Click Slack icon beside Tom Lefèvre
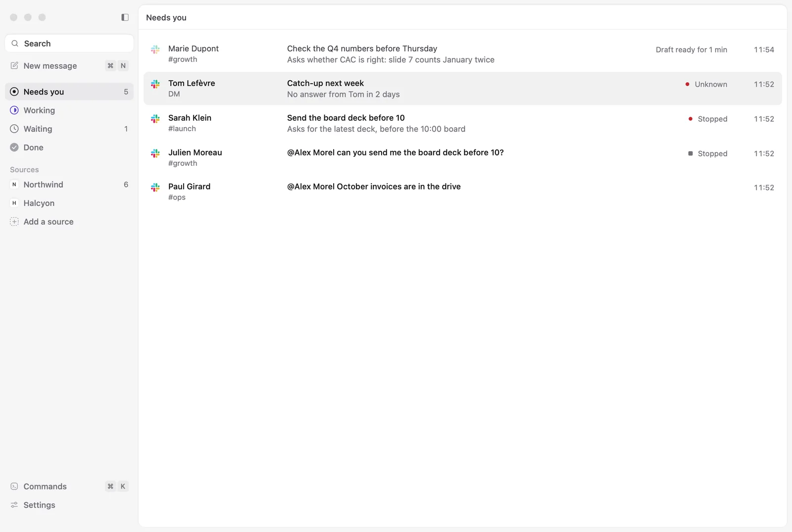This screenshot has width=792, height=532. coord(155,84)
